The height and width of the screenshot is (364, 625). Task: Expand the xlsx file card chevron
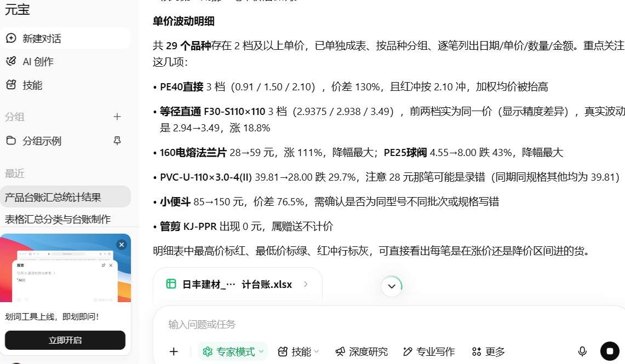pos(306,284)
